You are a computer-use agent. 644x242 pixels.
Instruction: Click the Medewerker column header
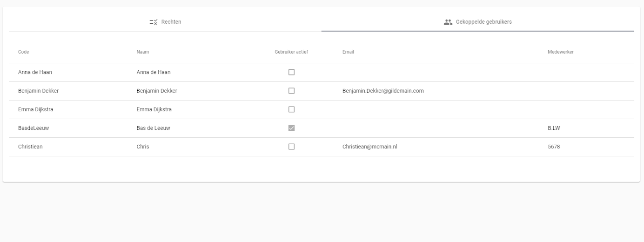560,52
